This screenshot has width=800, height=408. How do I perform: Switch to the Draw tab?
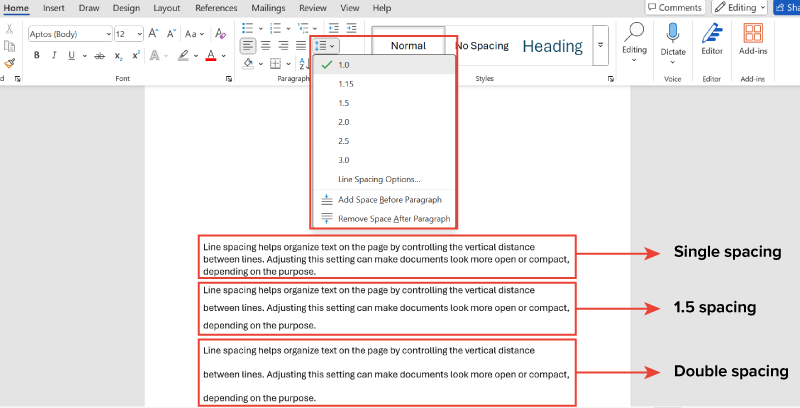point(89,8)
